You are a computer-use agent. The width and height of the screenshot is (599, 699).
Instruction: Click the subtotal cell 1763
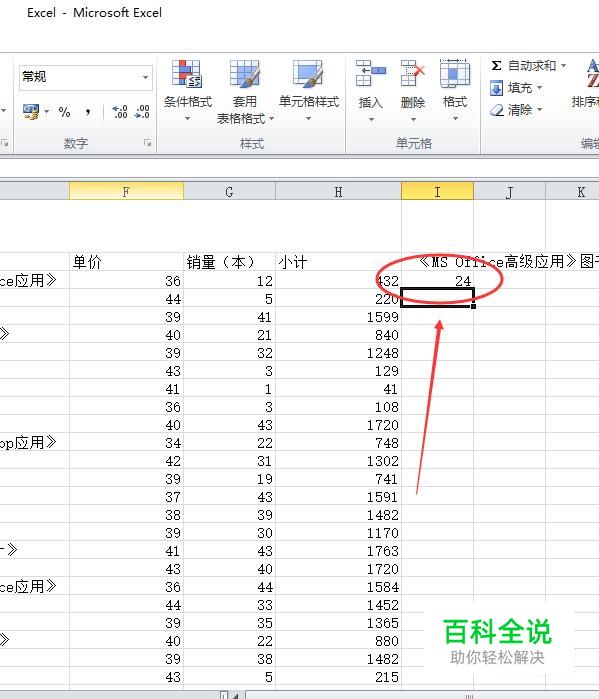click(338, 551)
